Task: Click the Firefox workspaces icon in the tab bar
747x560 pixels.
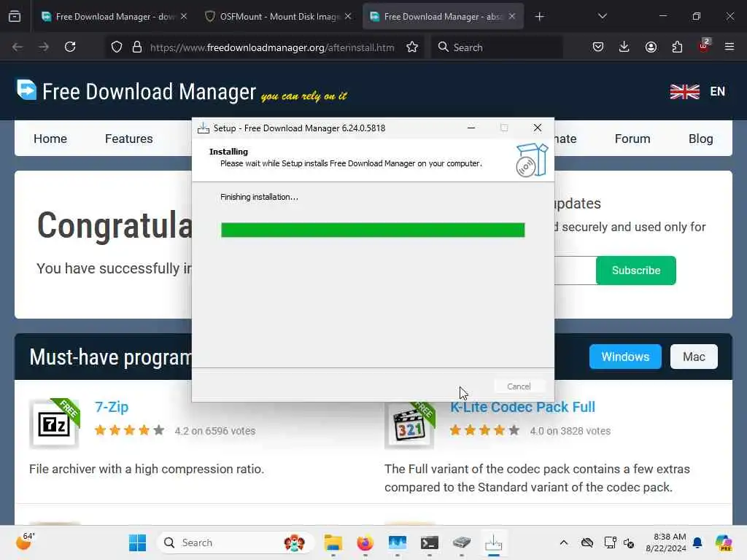Action: 15,16
